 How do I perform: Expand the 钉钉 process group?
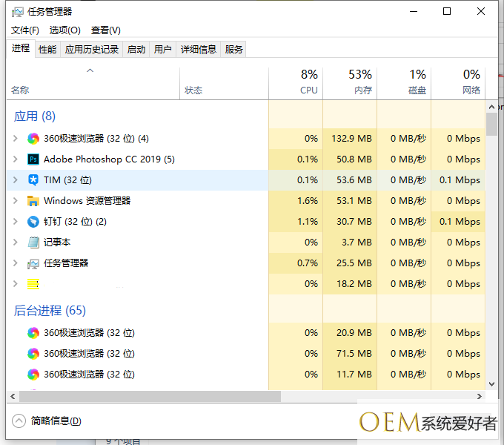(16, 222)
